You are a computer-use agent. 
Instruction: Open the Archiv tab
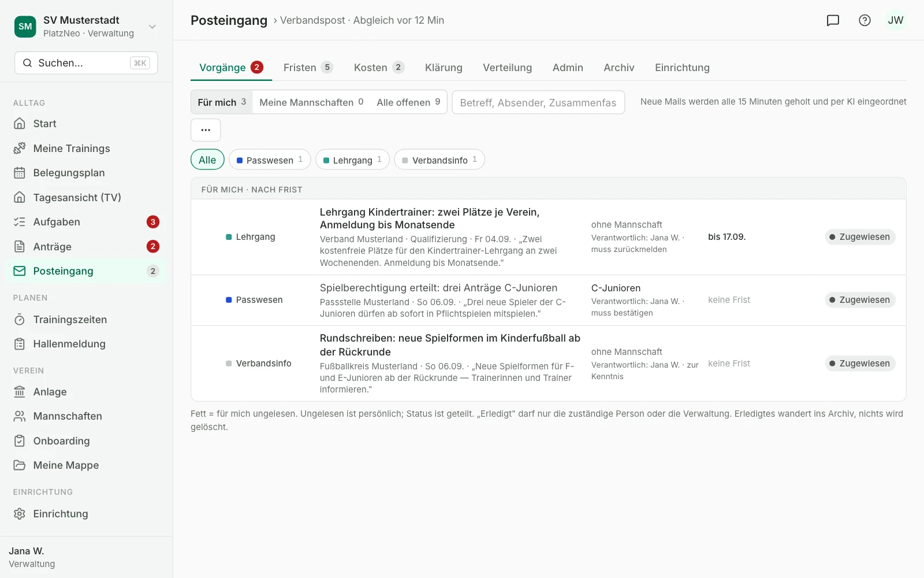point(619,68)
